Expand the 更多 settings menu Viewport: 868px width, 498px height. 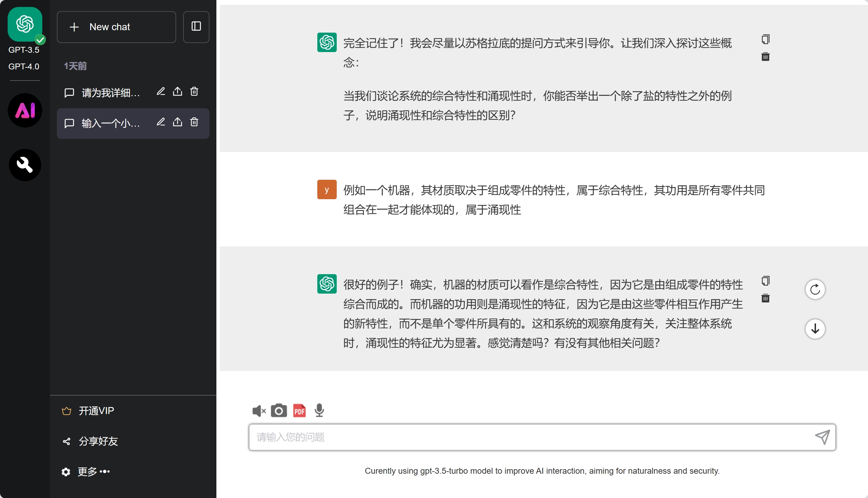click(93, 471)
